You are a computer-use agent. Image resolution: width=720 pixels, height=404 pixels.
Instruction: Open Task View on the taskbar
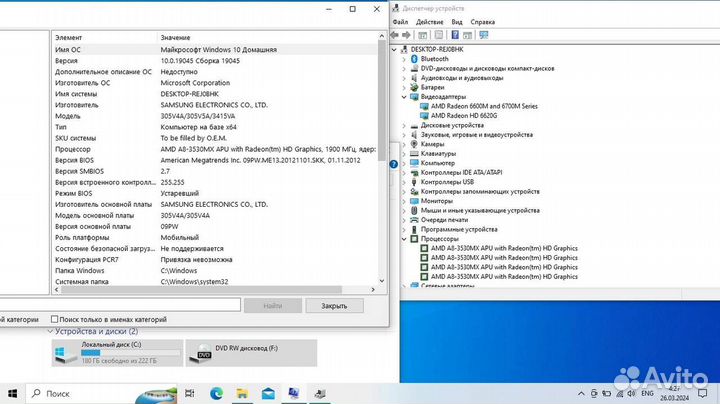[189, 393]
